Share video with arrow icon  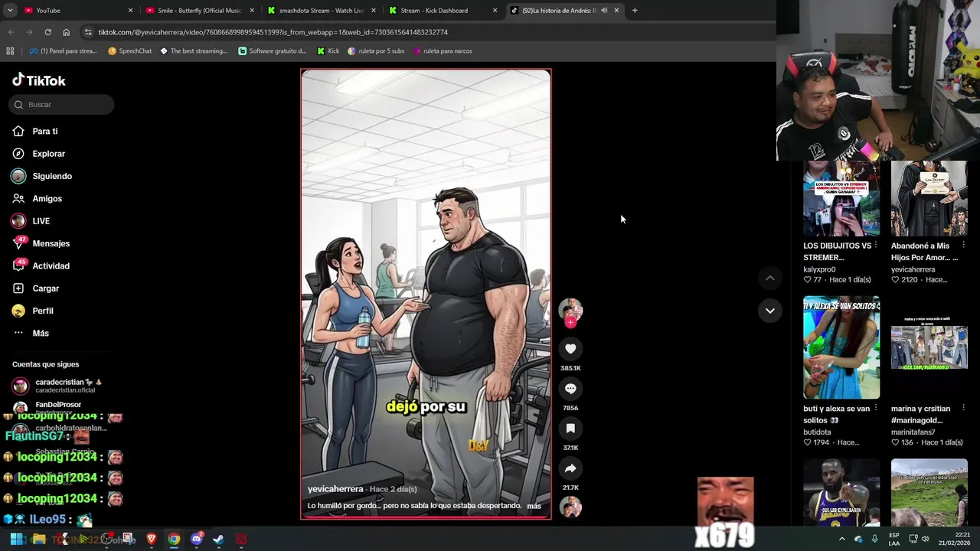[570, 468]
